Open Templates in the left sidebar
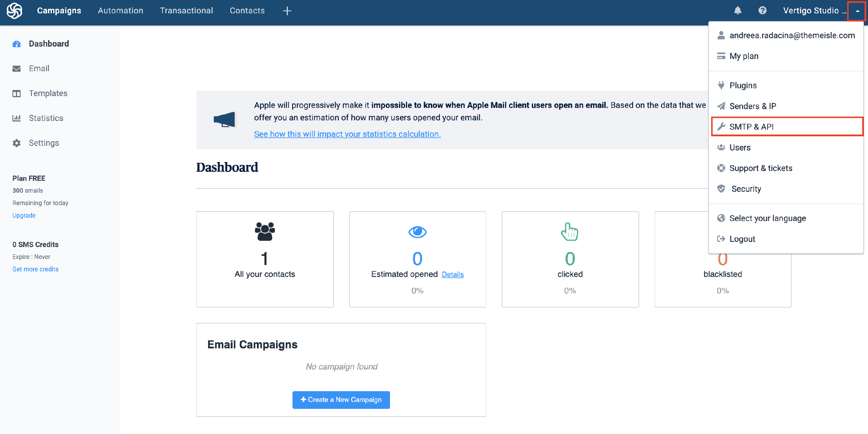Viewport: 868px width, 434px height. pyautogui.click(x=48, y=93)
